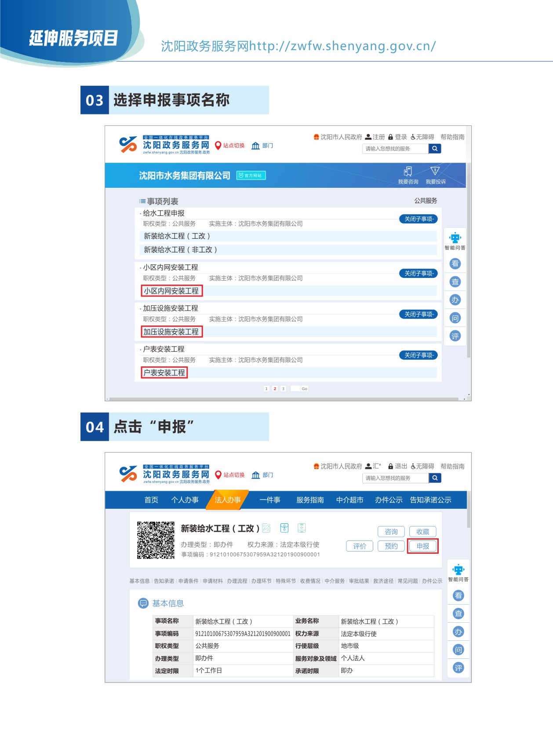The height and width of the screenshot is (756, 553).
Task: Open 新装给水工程（非工改）item
Action: tap(180, 250)
